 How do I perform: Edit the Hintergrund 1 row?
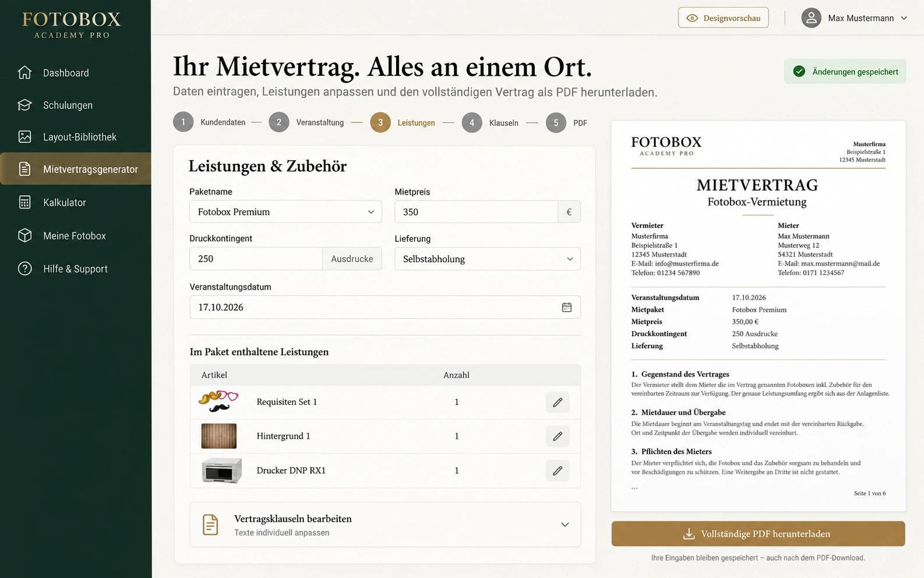558,436
